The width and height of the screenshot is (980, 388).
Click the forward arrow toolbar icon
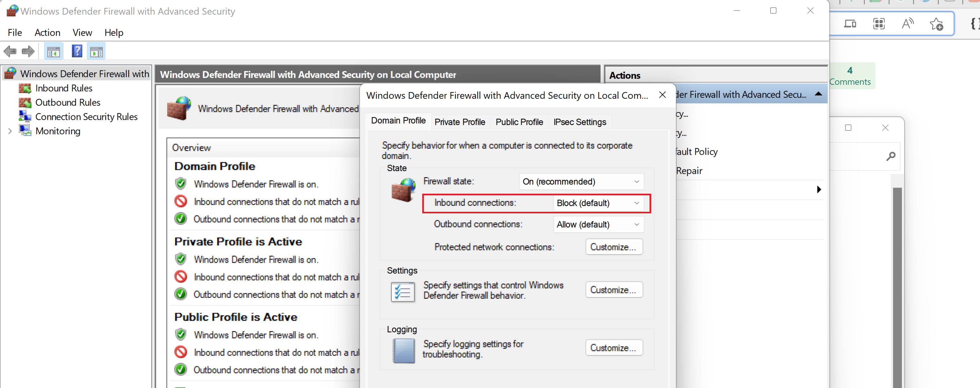[28, 51]
